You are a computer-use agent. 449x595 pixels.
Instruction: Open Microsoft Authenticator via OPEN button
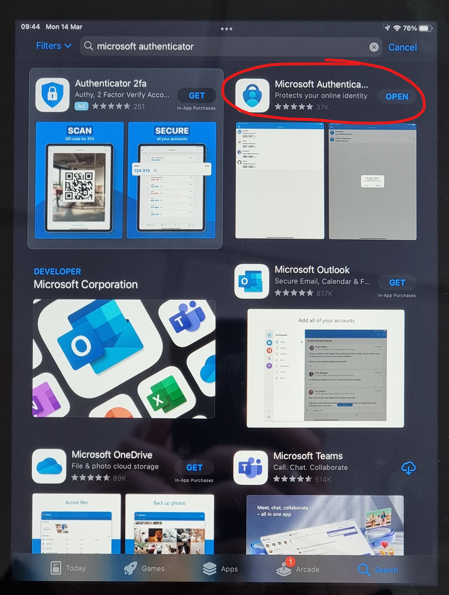coord(397,97)
